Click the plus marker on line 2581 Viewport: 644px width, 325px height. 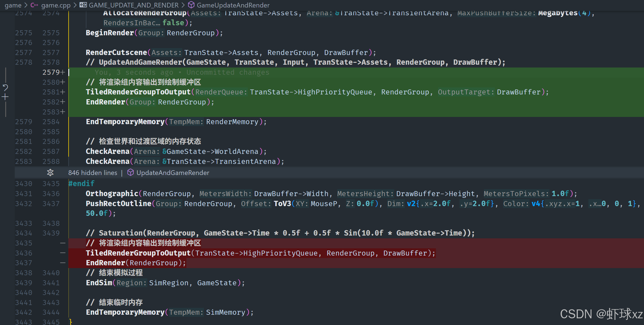(x=63, y=92)
